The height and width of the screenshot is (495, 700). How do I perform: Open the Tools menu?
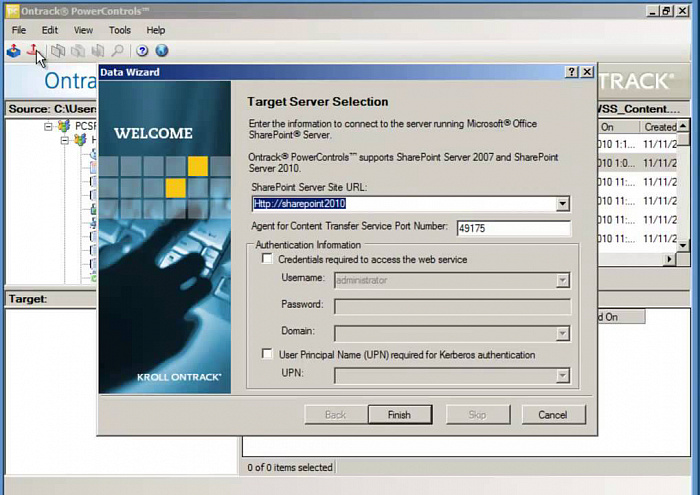119,30
